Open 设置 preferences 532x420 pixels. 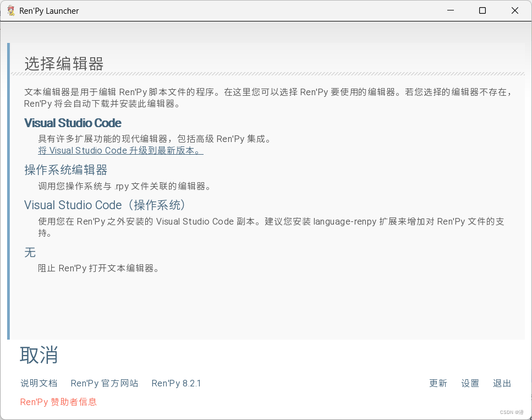470,383
